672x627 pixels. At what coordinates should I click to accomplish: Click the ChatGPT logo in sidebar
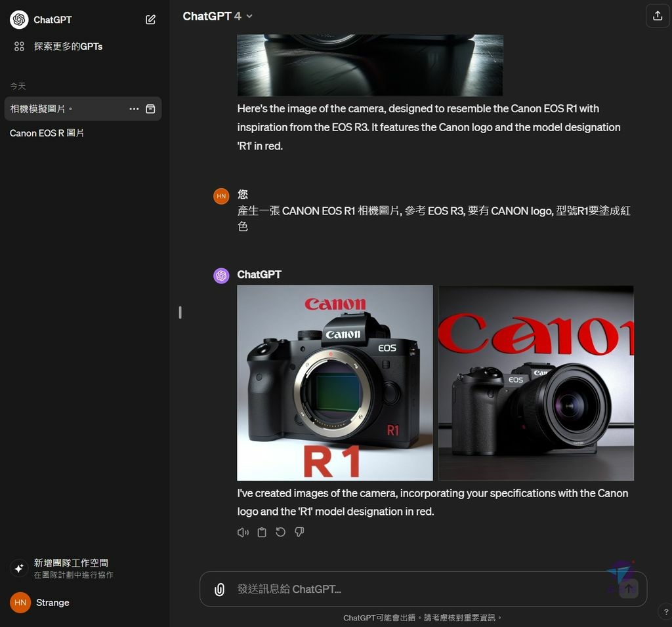pos(19,20)
